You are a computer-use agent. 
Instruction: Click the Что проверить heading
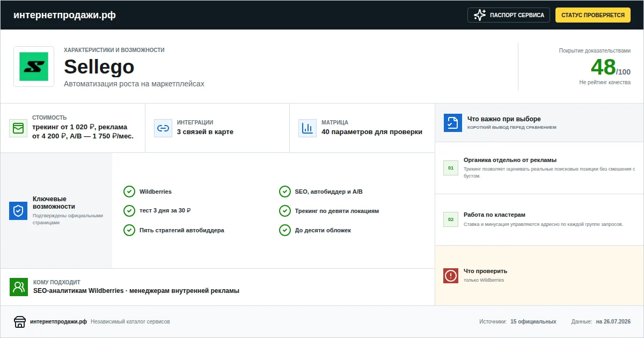[485, 271]
